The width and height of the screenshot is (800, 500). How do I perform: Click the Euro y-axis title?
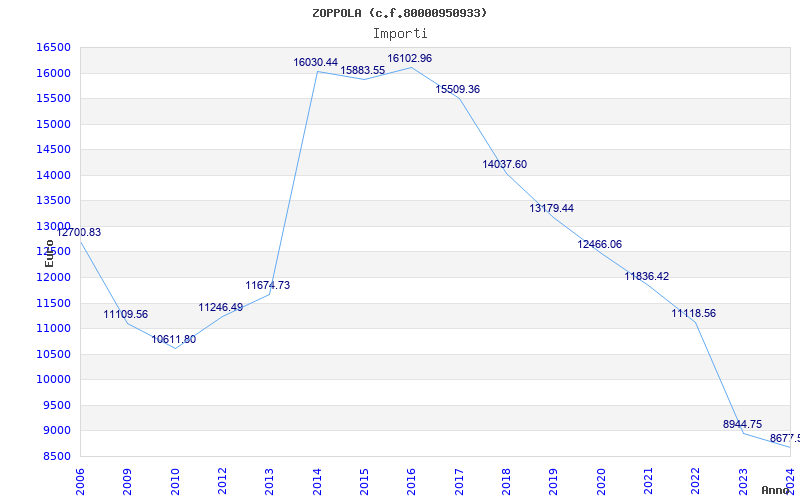tap(49, 254)
